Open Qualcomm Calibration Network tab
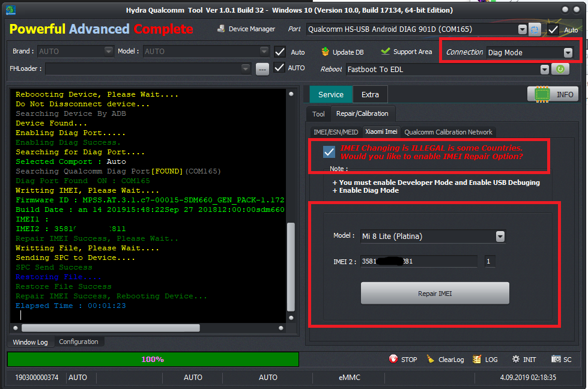Image resolution: width=588 pixels, height=389 pixels. pyautogui.click(x=448, y=132)
